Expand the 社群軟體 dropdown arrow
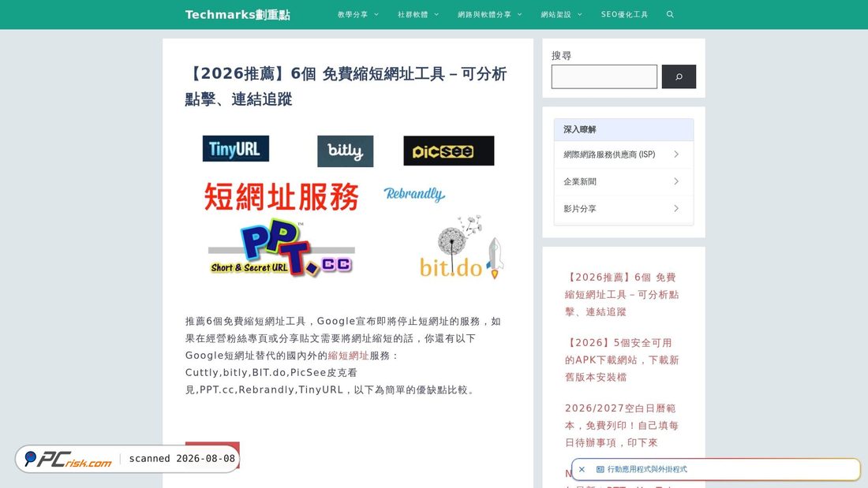The image size is (868, 488). (x=436, y=14)
